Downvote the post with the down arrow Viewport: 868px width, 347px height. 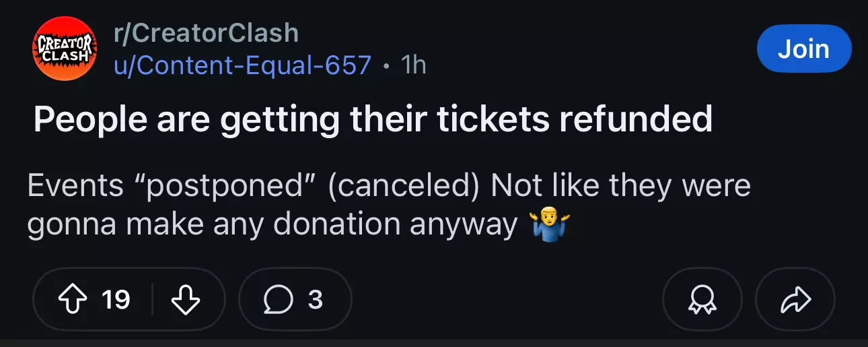[186, 299]
